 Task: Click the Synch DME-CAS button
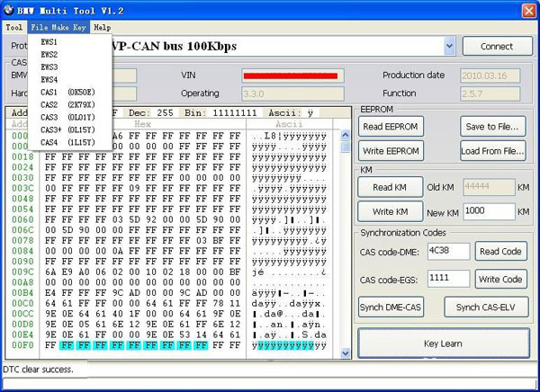391,307
